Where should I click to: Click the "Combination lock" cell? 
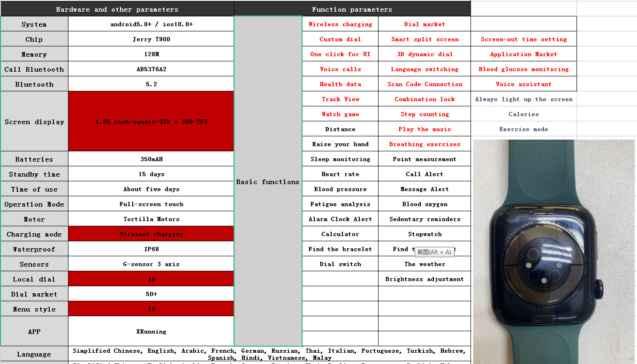(x=425, y=99)
